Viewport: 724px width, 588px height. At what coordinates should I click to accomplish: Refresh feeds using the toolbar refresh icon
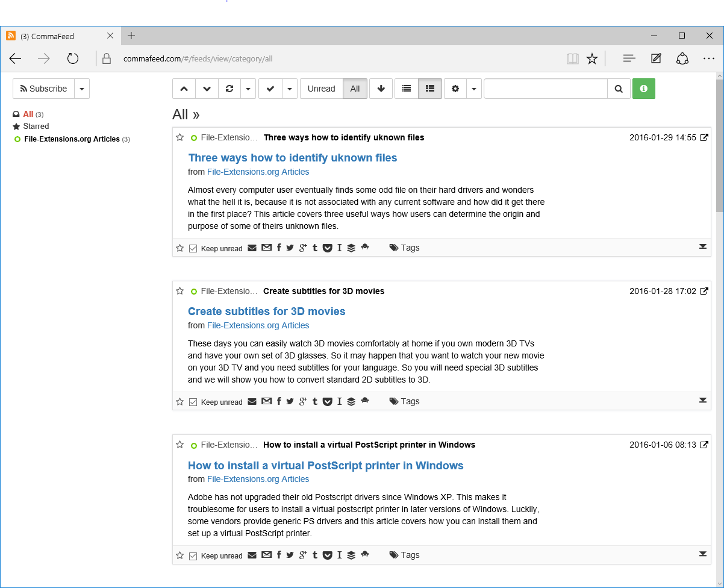(229, 89)
